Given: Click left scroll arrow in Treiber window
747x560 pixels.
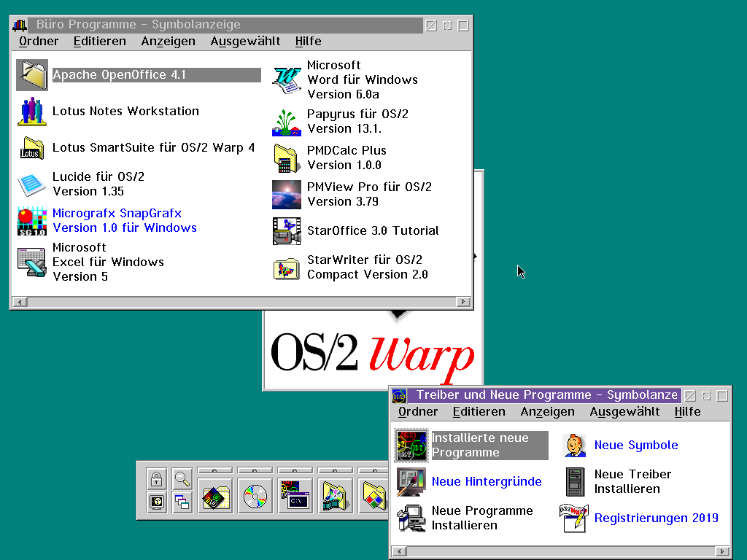Looking at the screenshot, I should point(399,551).
